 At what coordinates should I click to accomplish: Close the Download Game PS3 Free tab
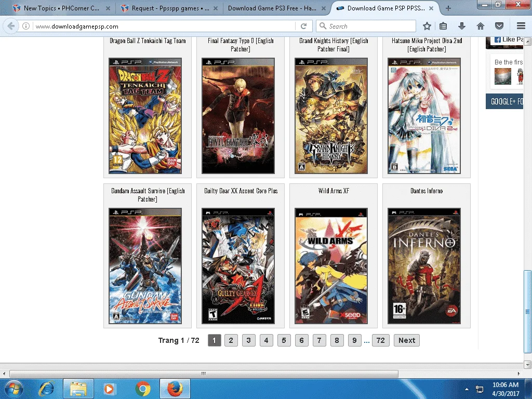(323, 8)
